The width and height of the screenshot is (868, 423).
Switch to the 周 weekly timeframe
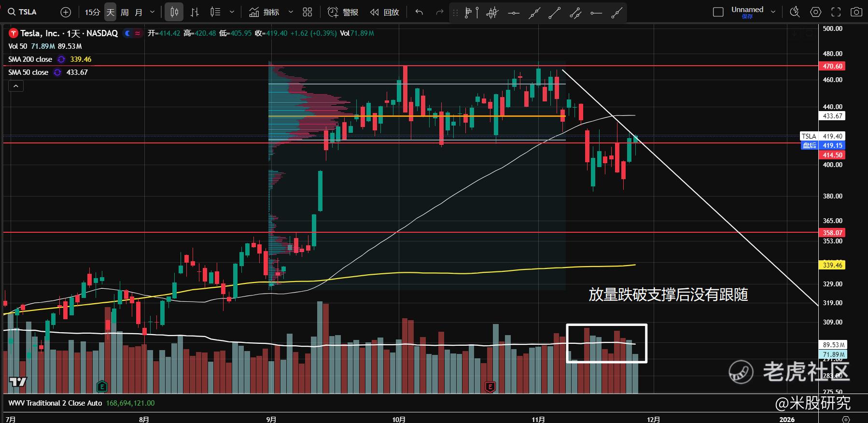point(125,12)
